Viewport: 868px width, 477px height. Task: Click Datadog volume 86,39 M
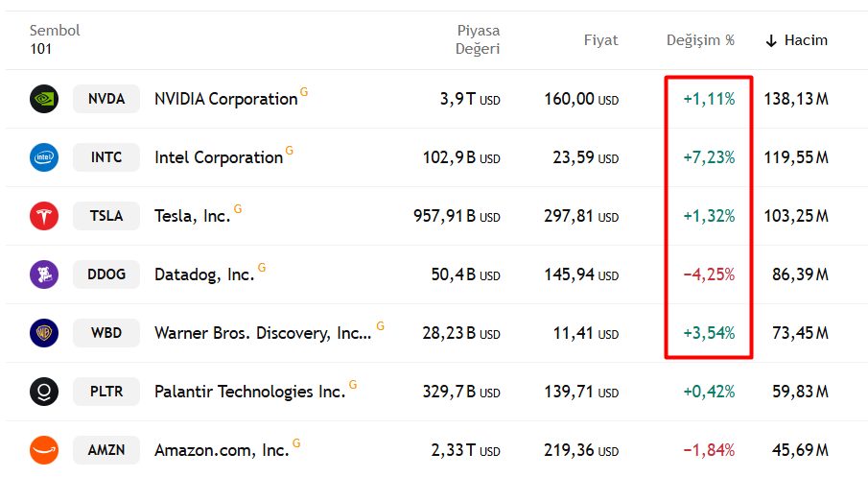tap(801, 274)
